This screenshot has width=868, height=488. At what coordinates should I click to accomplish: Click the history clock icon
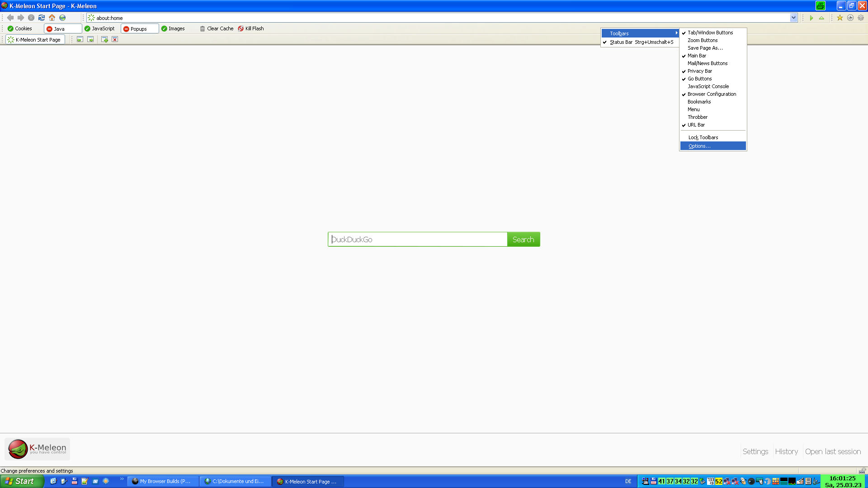(850, 18)
